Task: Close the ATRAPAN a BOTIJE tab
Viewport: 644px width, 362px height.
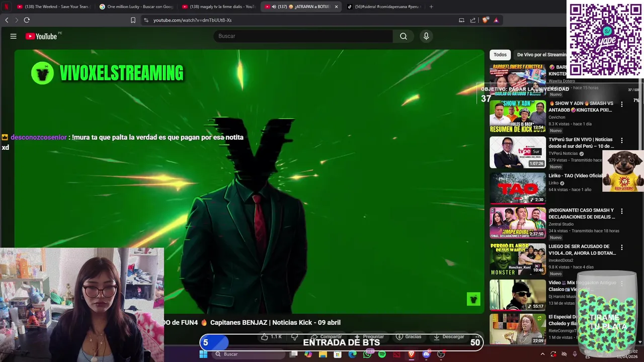Action: pyautogui.click(x=337, y=7)
